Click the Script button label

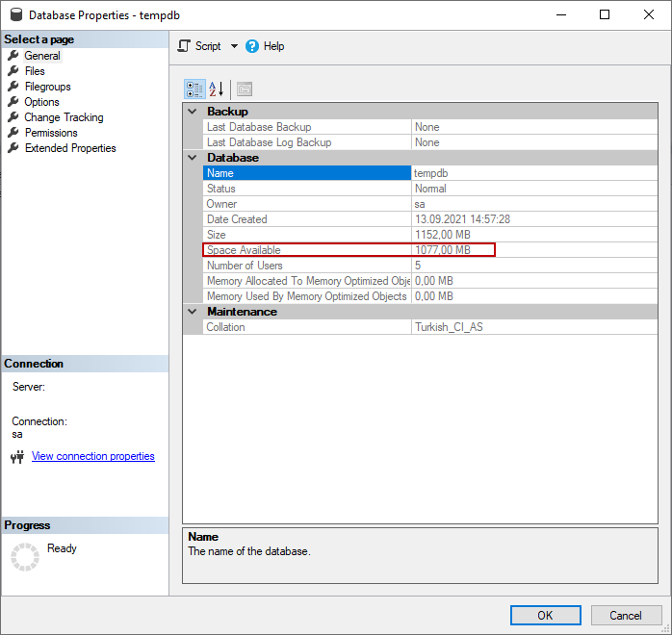[208, 46]
